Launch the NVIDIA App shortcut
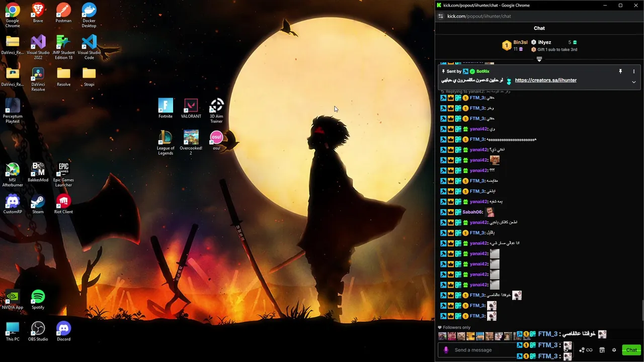 tap(13, 299)
